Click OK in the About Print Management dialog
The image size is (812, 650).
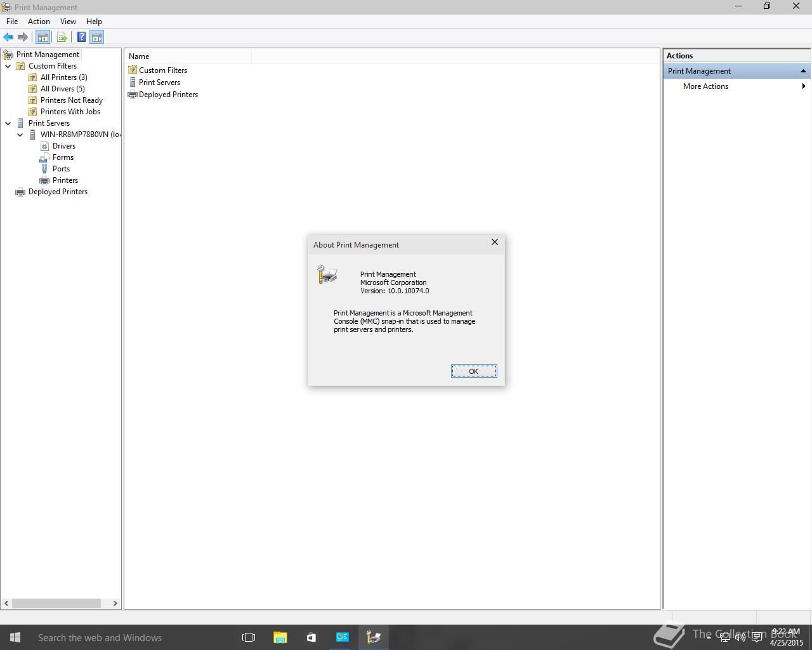[x=474, y=371]
